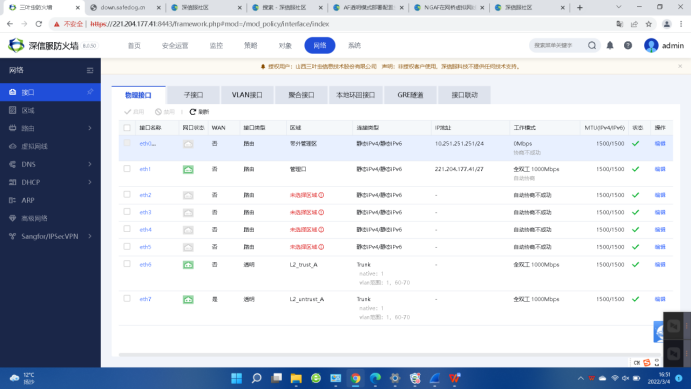The width and height of the screenshot is (692, 389).
Task: Click the menu keyword search field
Action: pyautogui.click(x=558, y=45)
